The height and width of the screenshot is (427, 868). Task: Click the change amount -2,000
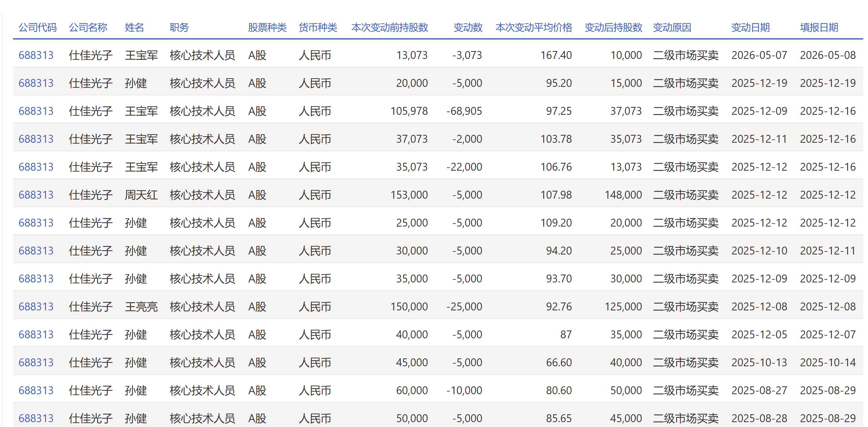tap(467, 139)
